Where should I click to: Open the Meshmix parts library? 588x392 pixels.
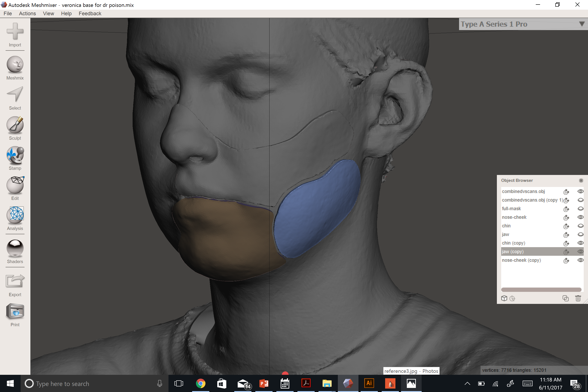[x=15, y=68]
